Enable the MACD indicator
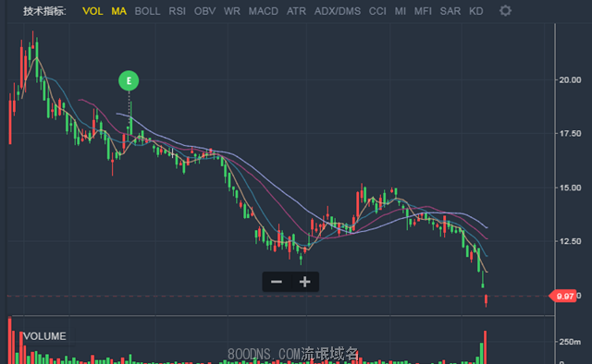The image size is (592, 364). 263,11
